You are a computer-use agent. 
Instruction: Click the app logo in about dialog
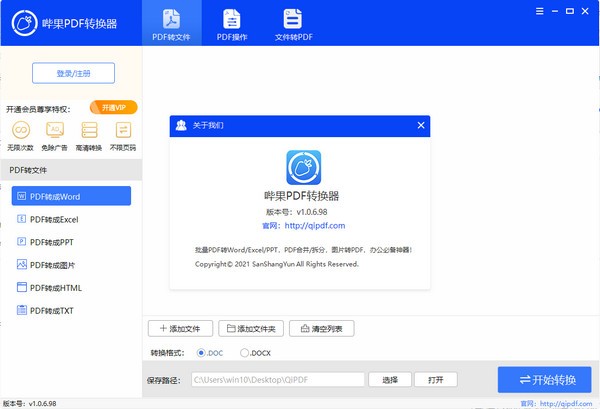(303, 167)
